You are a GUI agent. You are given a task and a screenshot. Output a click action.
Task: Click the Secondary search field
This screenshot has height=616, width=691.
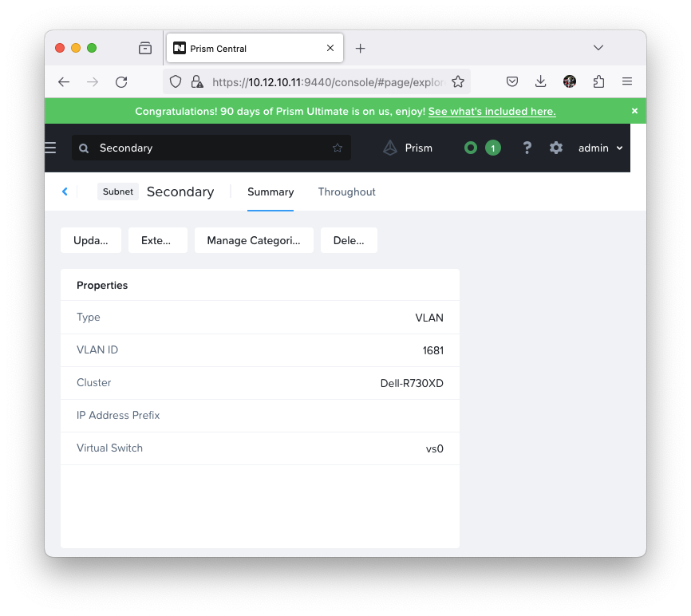(x=211, y=148)
